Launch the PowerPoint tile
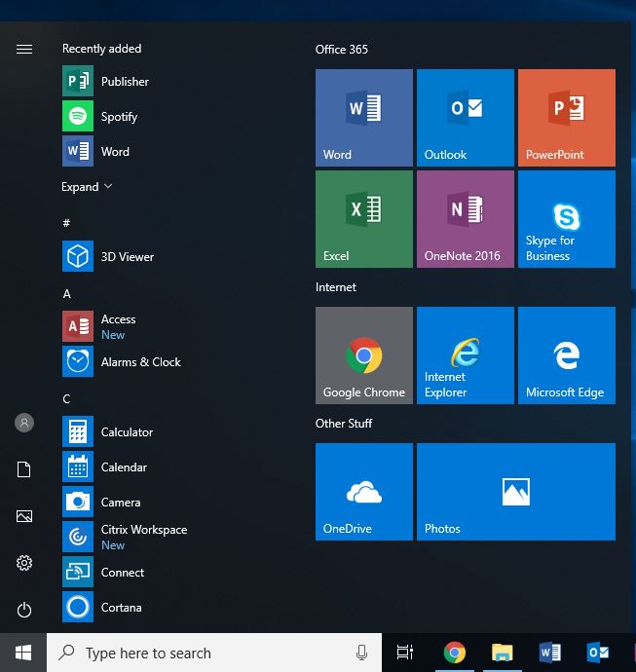This screenshot has width=636, height=672. click(566, 117)
